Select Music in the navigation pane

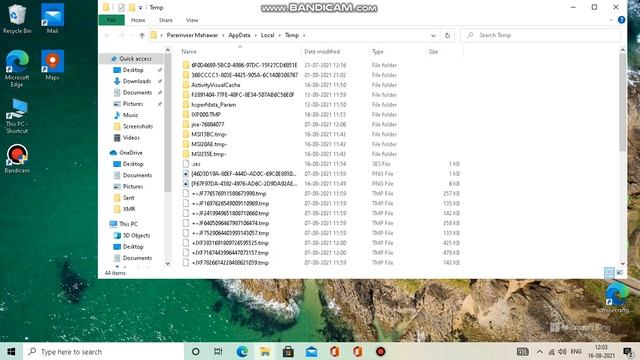(131, 115)
